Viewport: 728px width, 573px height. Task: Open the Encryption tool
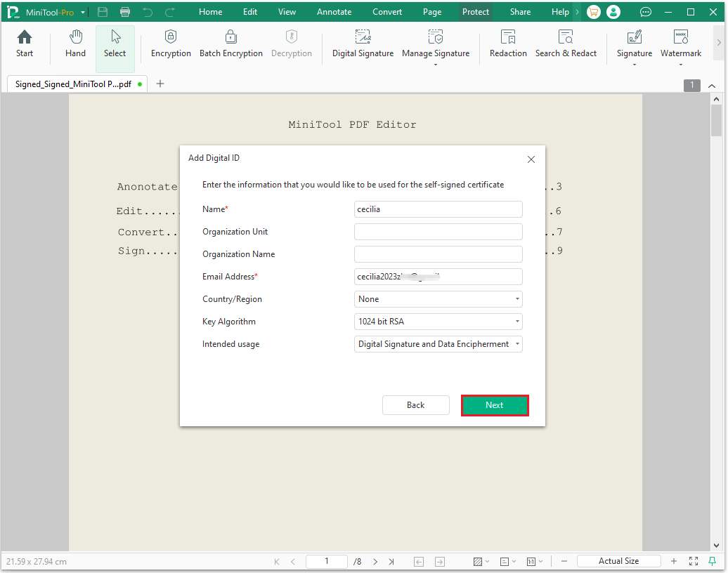pyautogui.click(x=171, y=45)
